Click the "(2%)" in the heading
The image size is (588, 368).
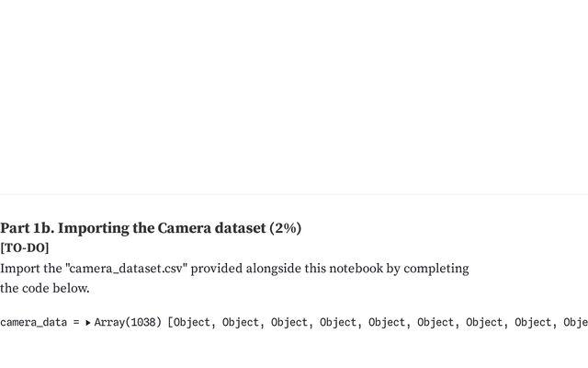tap(284, 228)
